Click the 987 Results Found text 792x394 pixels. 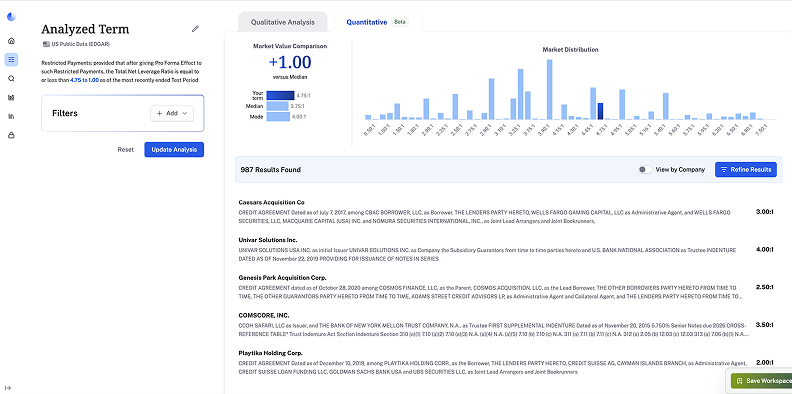pos(271,170)
